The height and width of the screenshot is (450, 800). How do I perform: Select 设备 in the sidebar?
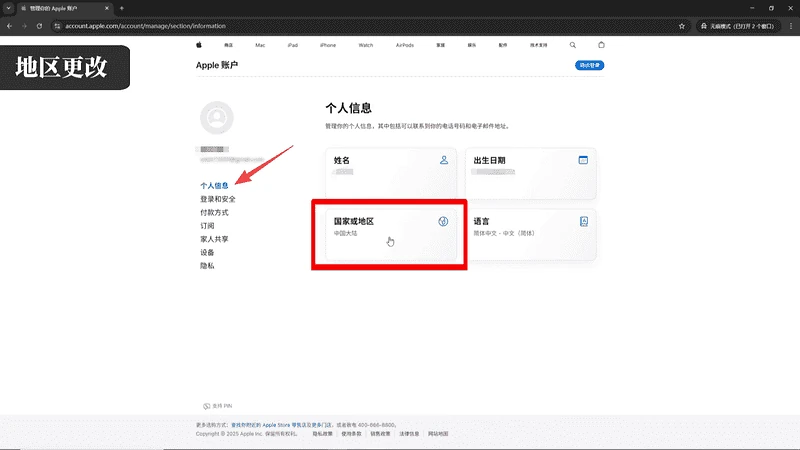[207, 252]
